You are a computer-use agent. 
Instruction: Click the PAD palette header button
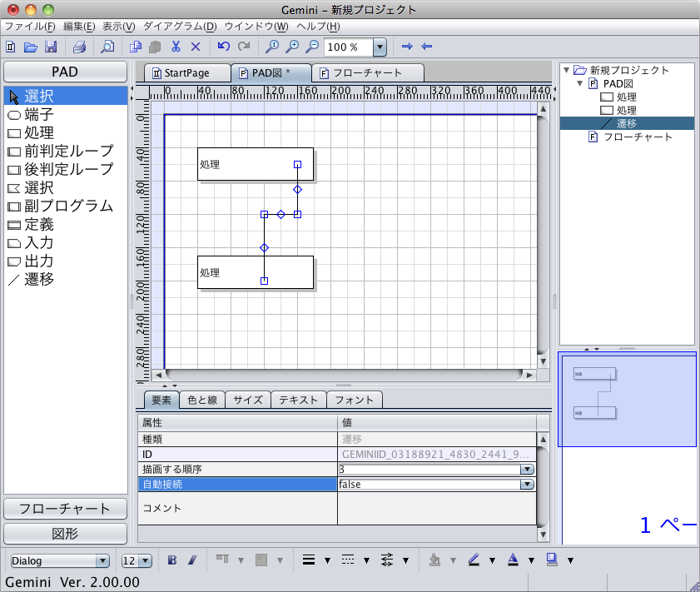(x=65, y=72)
